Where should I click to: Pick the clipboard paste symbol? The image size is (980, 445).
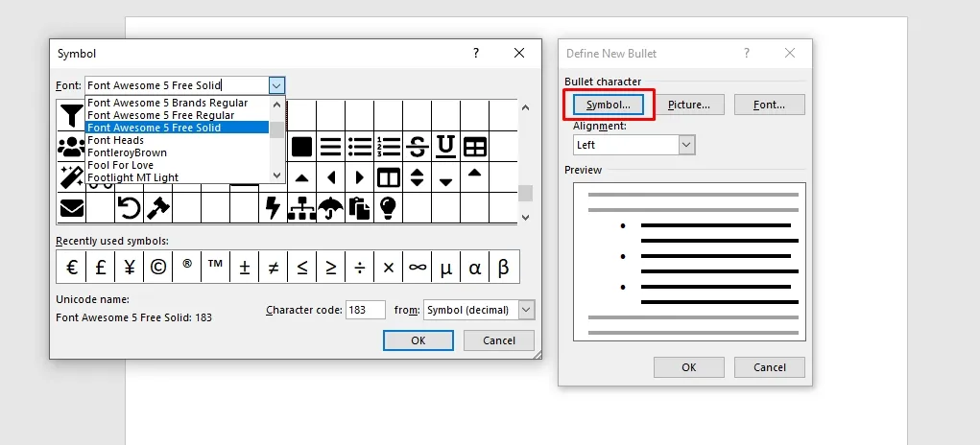point(359,208)
